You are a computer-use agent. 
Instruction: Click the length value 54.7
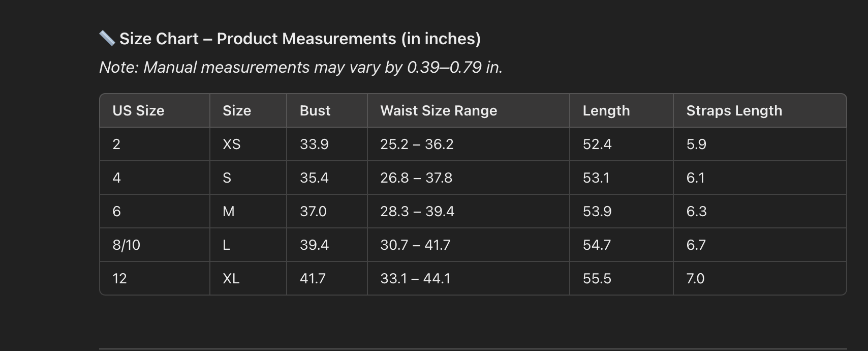[597, 245]
